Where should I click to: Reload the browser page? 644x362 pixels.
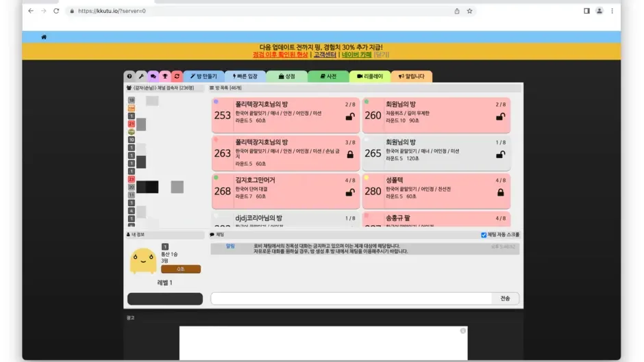[x=56, y=11]
